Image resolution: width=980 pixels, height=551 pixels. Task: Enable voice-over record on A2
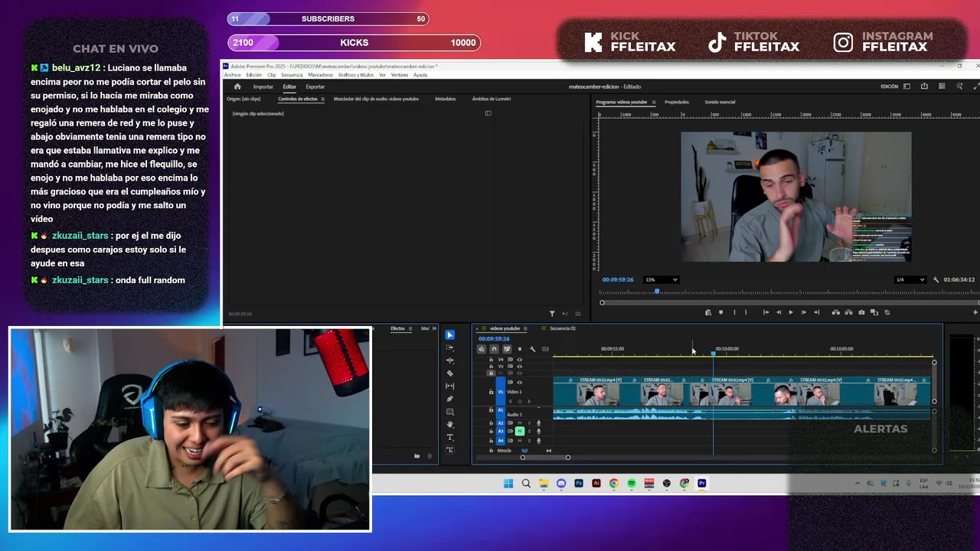coord(538,422)
